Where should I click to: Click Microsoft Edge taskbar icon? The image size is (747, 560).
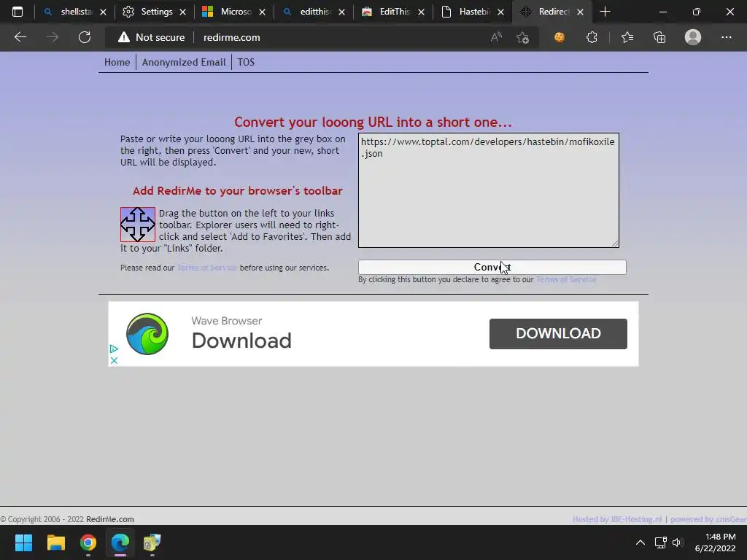(x=120, y=542)
